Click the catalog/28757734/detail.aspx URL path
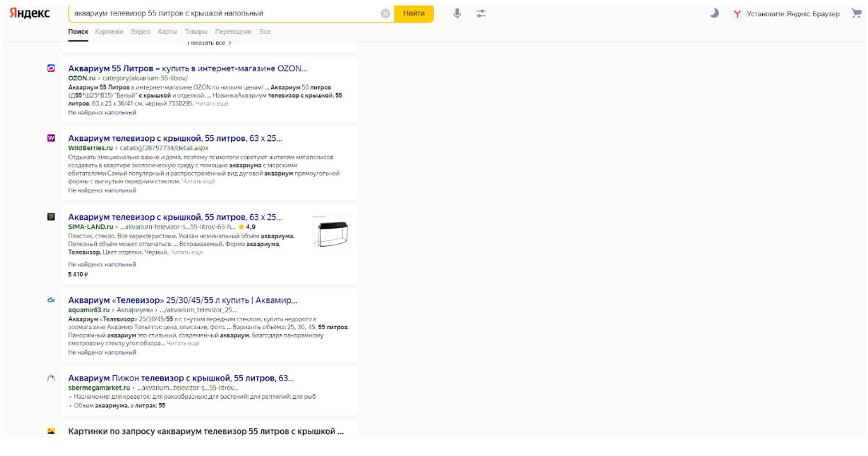Image resolution: width=868 pixels, height=456 pixels. click(164, 148)
